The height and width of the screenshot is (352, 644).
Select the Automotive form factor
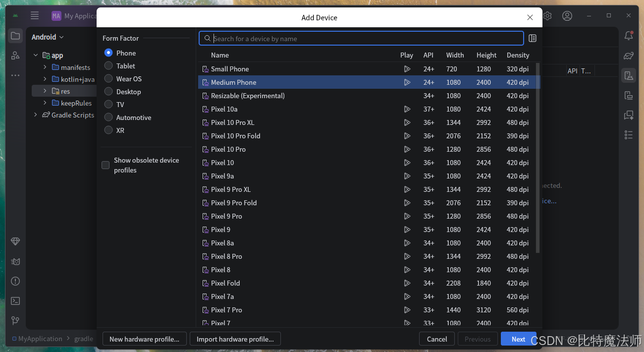coord(108,117)
